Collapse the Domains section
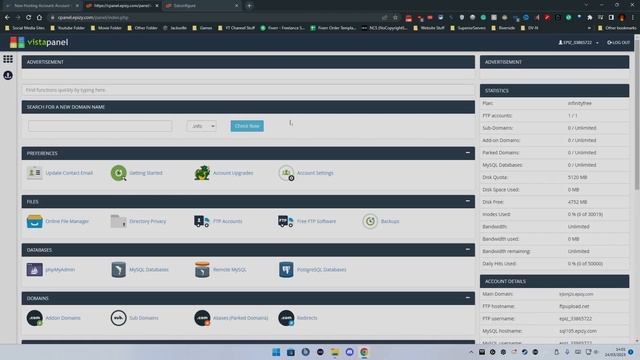The image size is (640, 360). [468, 298]
